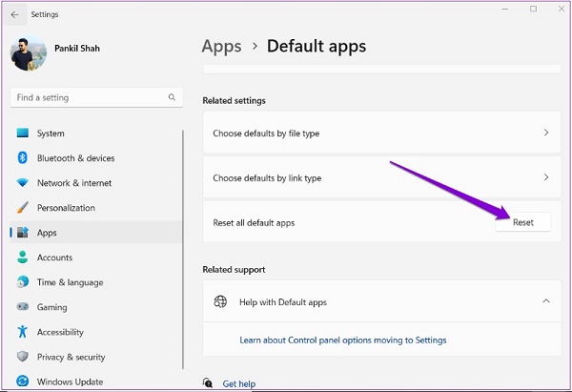Open Privacy & security settings
572x392 pixels.
click(96, 357)
